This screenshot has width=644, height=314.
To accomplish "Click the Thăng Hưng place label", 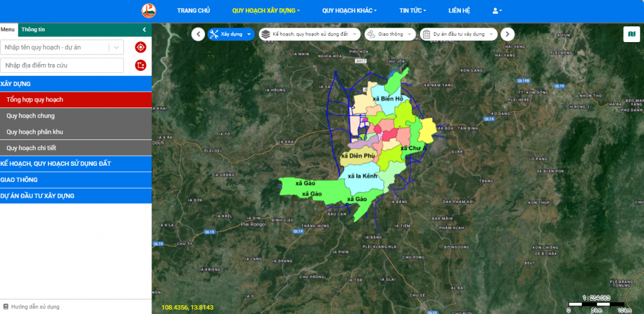I will pos(315,225).
